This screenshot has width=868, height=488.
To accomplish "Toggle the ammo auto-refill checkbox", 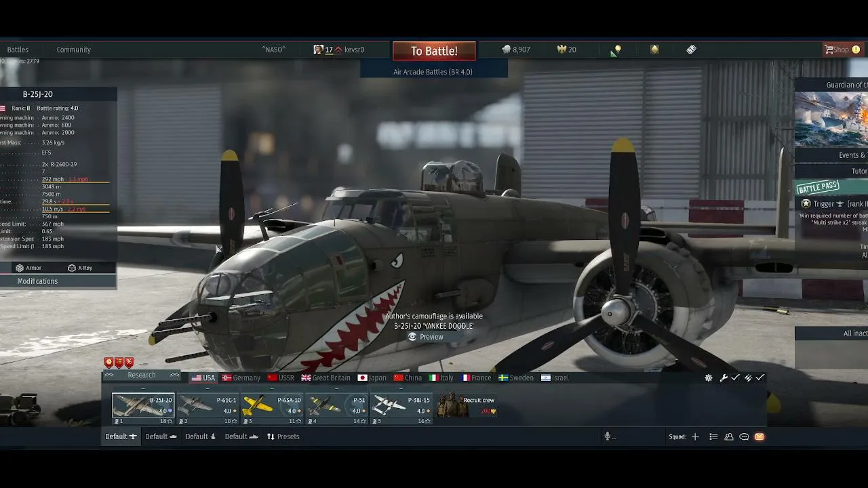I will (x=754, y=378).
